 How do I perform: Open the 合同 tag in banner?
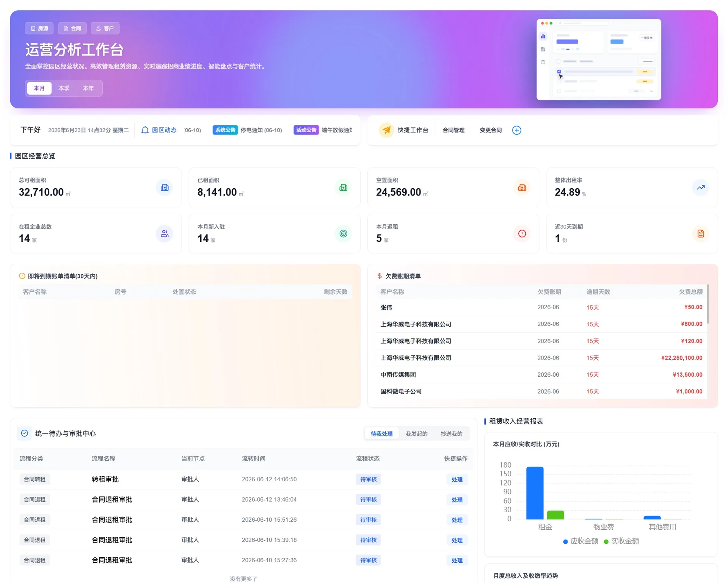pos(72,28)
